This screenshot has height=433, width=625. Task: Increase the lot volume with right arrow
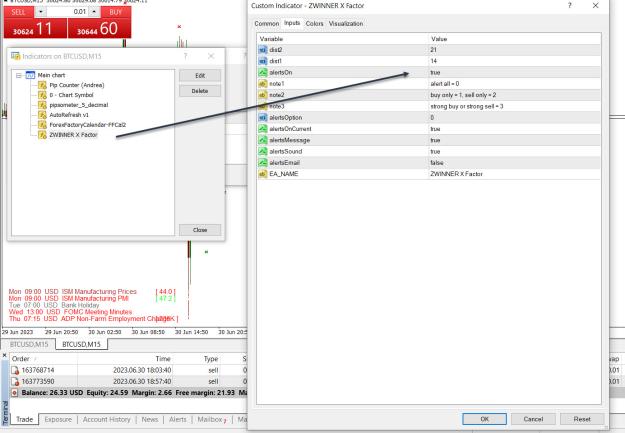pos(94,12)
